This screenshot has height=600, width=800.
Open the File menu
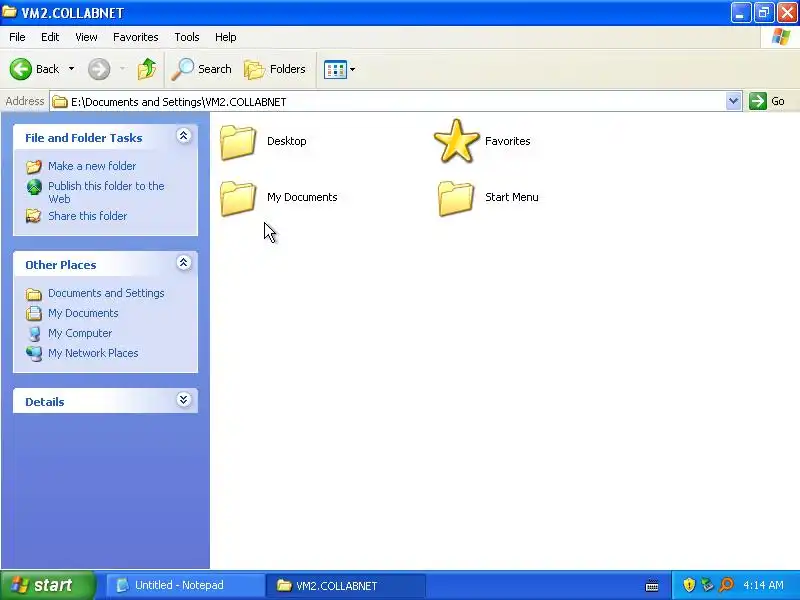pyautogui.click(x=17, y=37)
